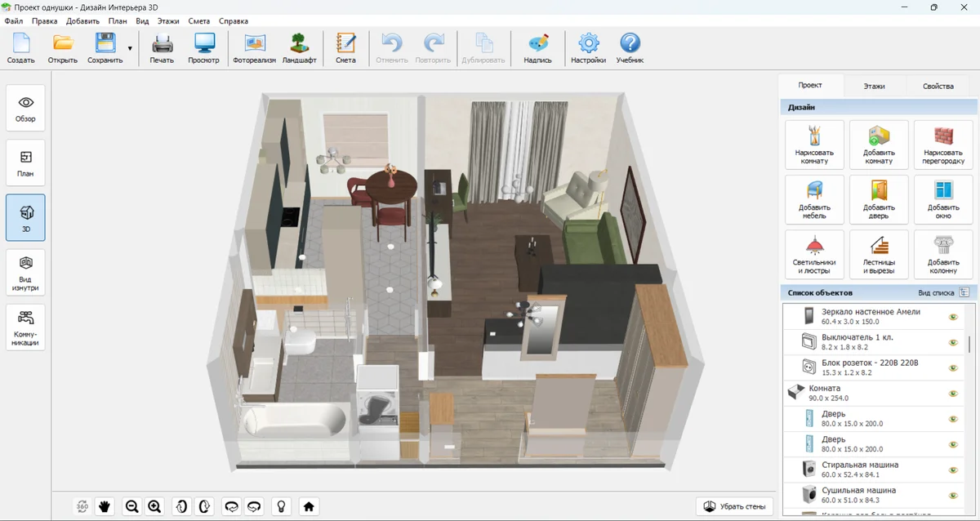The image size is (980, 521).
Task: Switch to the Свойства tab
Action: 938,86
